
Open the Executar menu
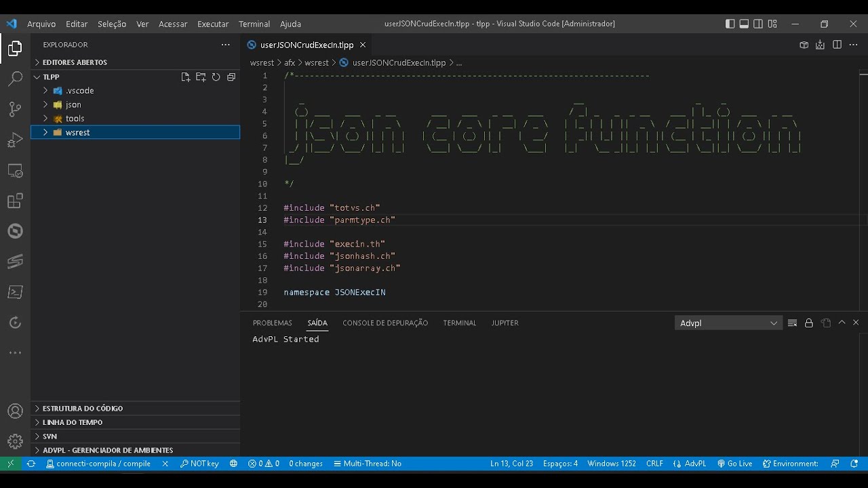213,24
